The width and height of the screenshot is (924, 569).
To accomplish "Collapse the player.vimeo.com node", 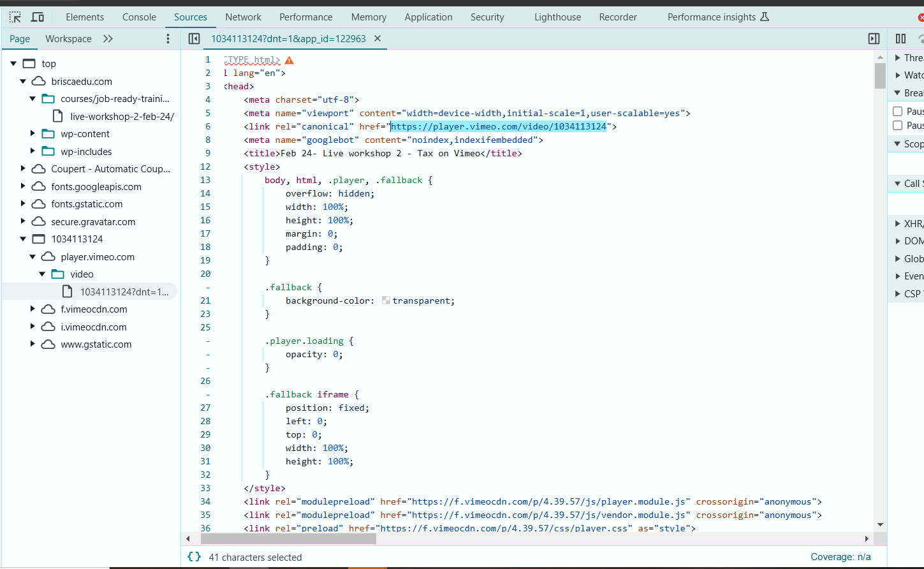I will pos(33,256).
